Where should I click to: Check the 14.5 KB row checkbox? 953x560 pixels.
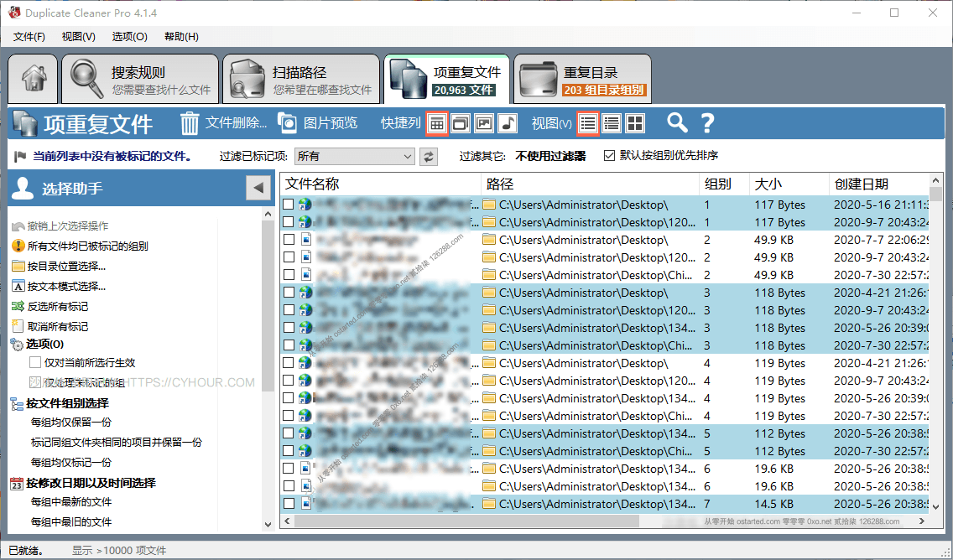289,504
